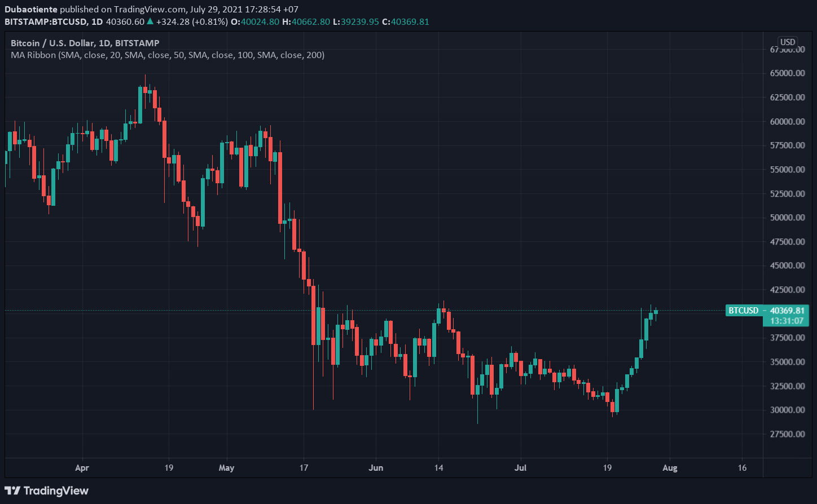Click the 13:31:07 bar countdown timer
Image resolution: width=817 pixels, height=504 pixels.
786,321
